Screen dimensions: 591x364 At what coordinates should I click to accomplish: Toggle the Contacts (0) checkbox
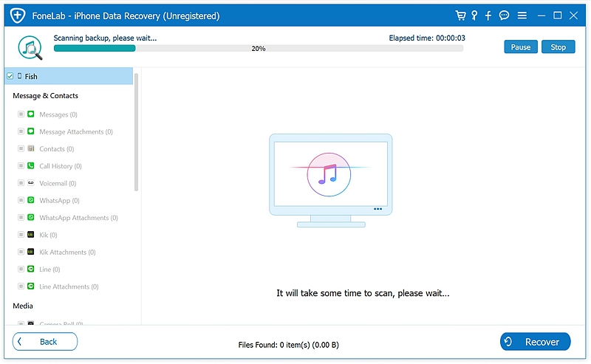click(21, 148)
